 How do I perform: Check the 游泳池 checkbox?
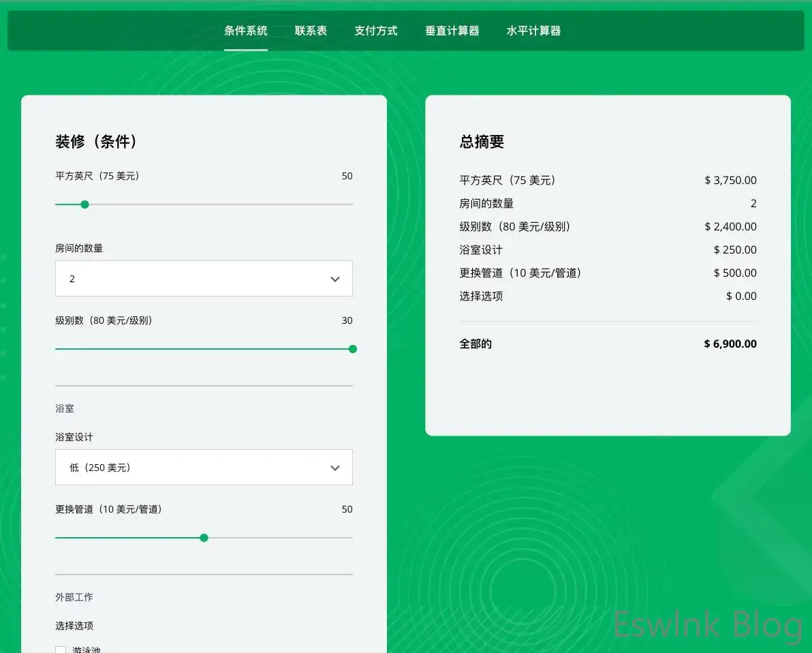tap(61, 650)
